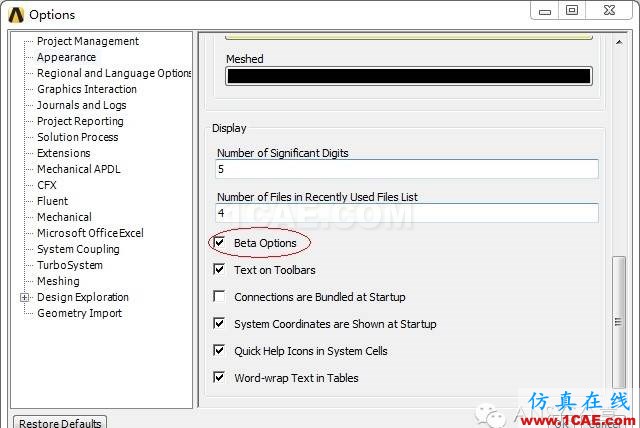The image size is (640, 428).
Task: Select Geometry Import category
Action: 80,313
